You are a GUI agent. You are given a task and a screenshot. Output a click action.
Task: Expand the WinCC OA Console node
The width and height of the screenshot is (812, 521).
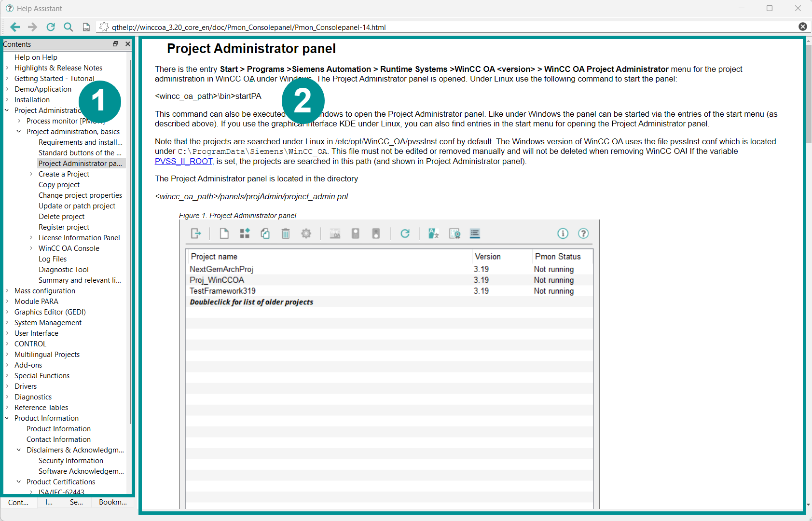(31, 248)
